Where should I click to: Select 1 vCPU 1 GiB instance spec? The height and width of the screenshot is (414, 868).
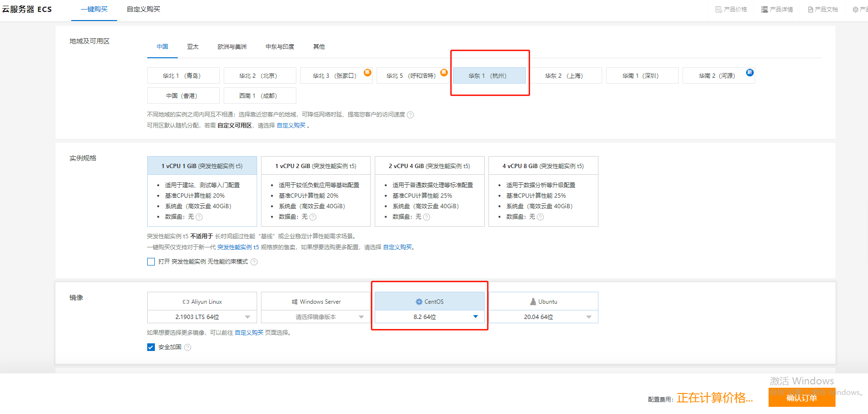[202, 191]
